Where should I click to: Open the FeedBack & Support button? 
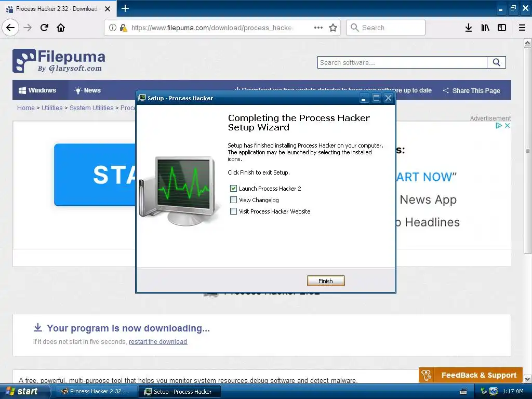tap(471, 375)
